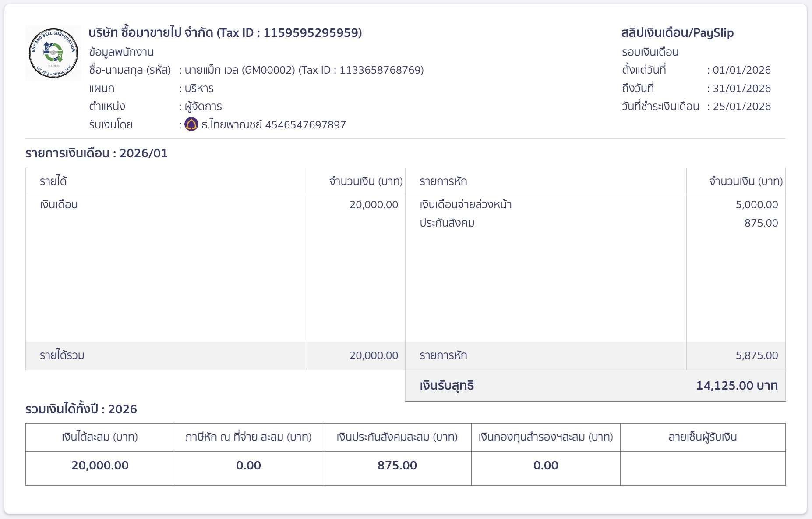Click the Buy and Sell Corporation logo
812x519 pixels.
coord(53,53)
